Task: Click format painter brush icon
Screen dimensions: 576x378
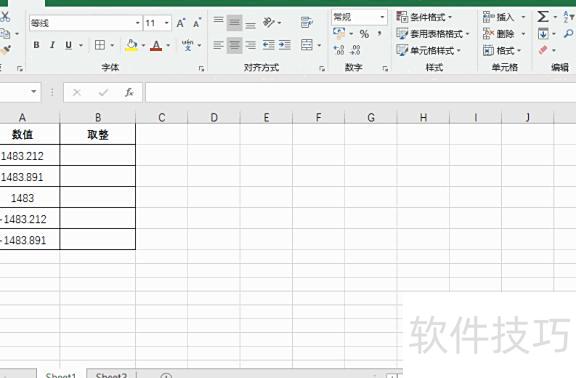Action: coord(5,50)
